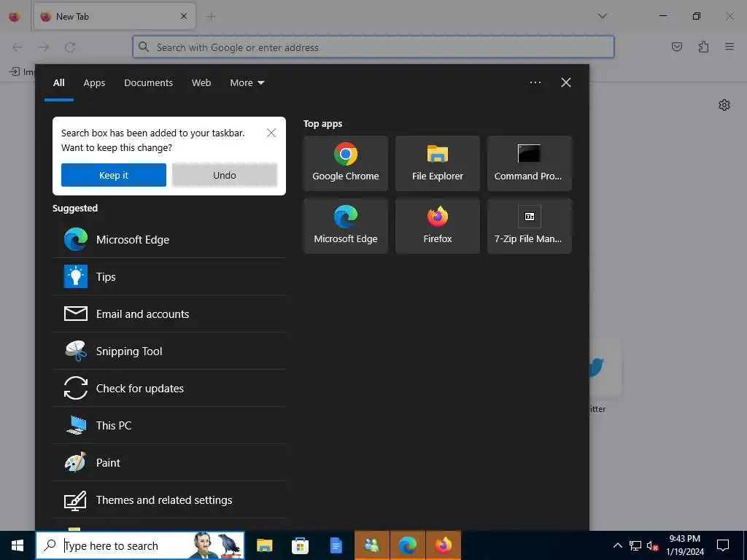747x560 pixels.
Task: Select the All search tab
Action: [59, 83]
